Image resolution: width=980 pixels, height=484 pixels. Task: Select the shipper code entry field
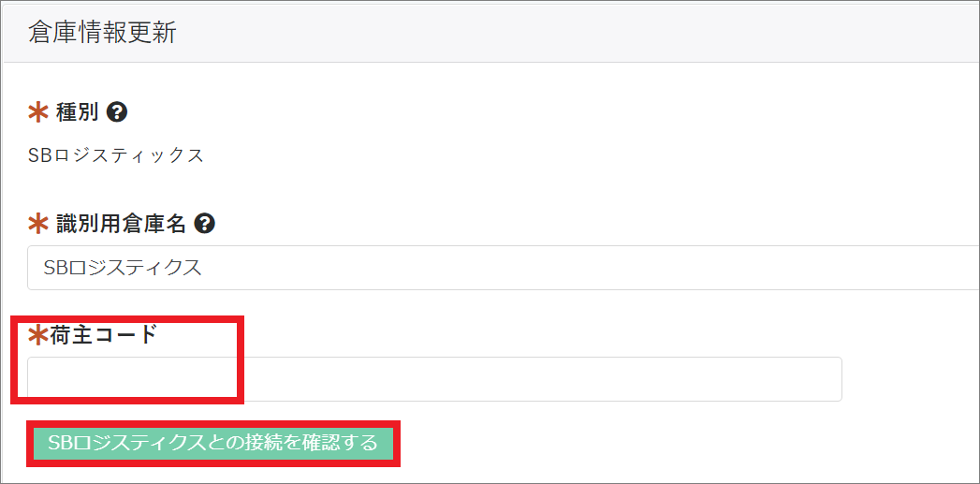click(434, 379)
